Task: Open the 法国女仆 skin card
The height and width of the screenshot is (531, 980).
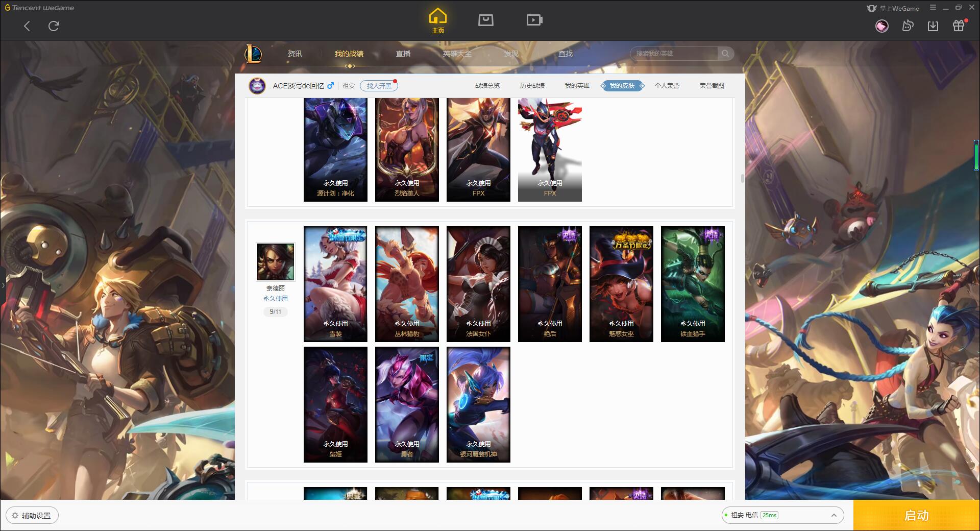Action: 478,284
